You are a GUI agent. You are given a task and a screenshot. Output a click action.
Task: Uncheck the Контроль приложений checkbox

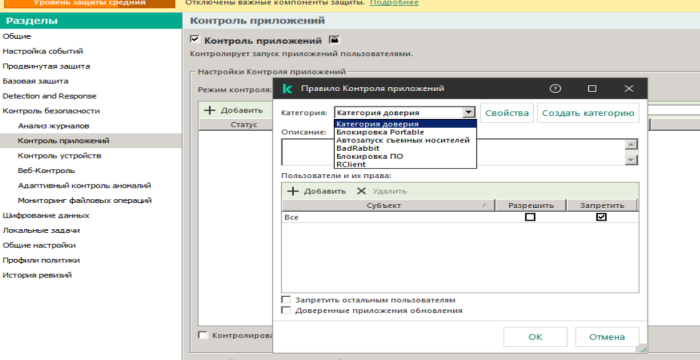(x=194, y=39)
